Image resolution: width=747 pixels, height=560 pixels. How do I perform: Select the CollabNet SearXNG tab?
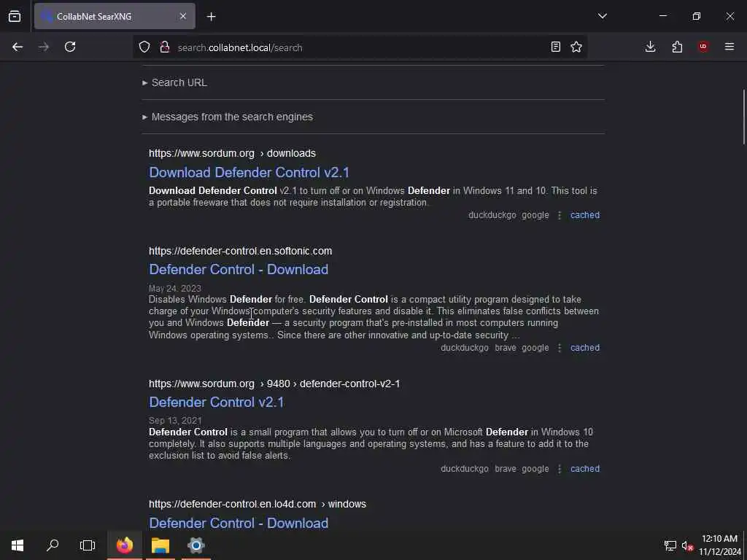pyautogui.click(x=115, y=16)
